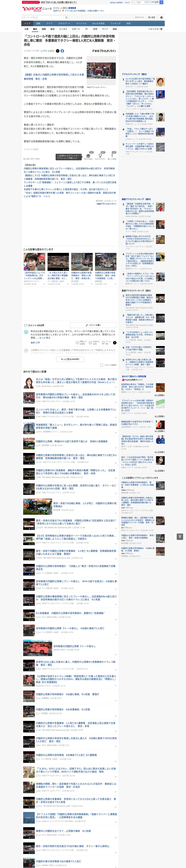Click the headline reaction emoji cluster

click(51, 51)
